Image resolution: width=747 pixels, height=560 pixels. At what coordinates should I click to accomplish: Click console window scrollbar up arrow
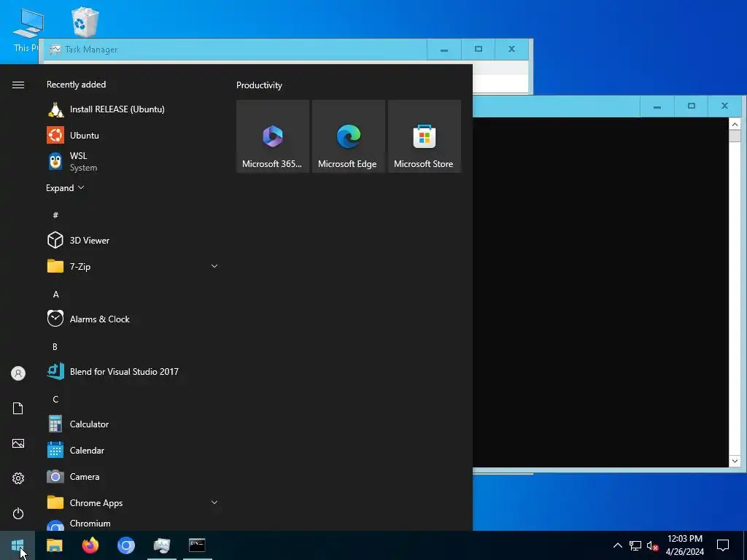click(x=735, y=124)
